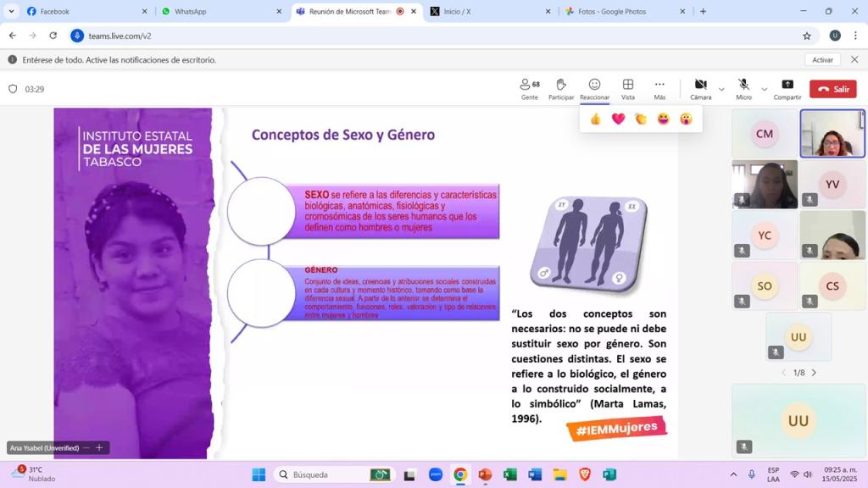This screenshot has height=488, width=868.
Task: Open the Más options menu
Action: (659, 88)
